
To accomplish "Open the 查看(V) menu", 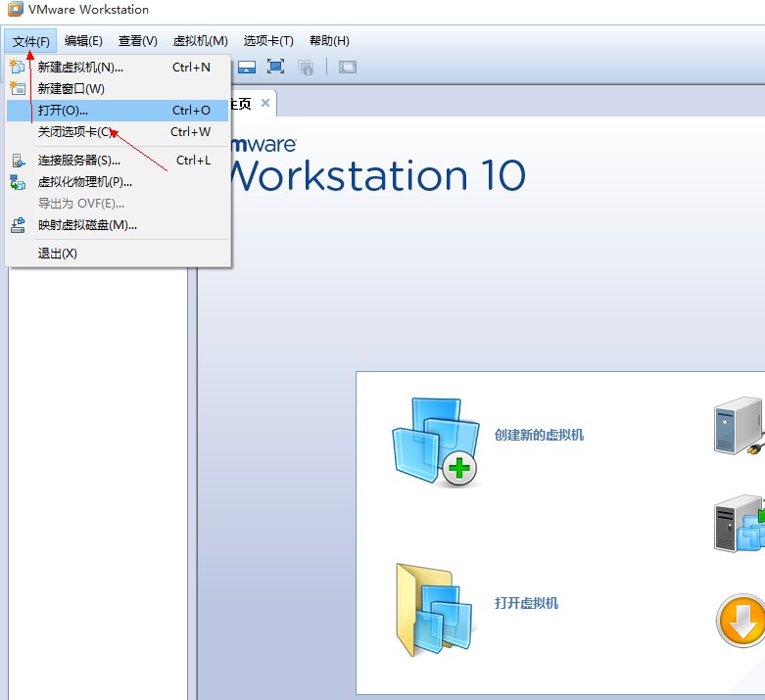I will 137,41.
